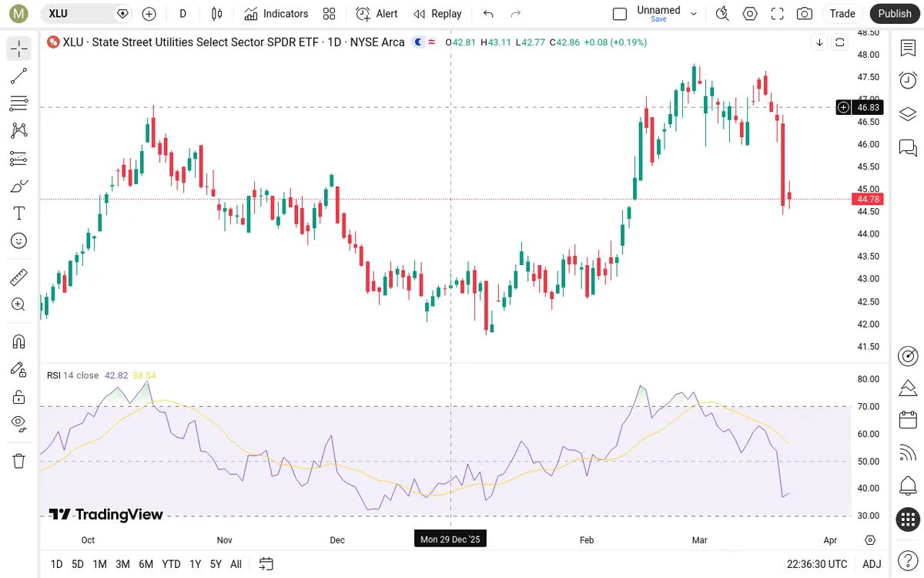Hide all drawings with eye icon

[19, 424]
